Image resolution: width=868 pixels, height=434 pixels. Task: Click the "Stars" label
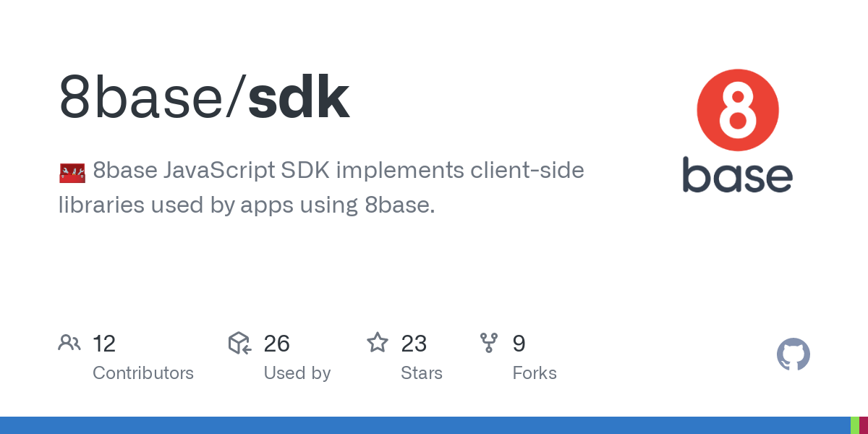[x=422, y=373]
